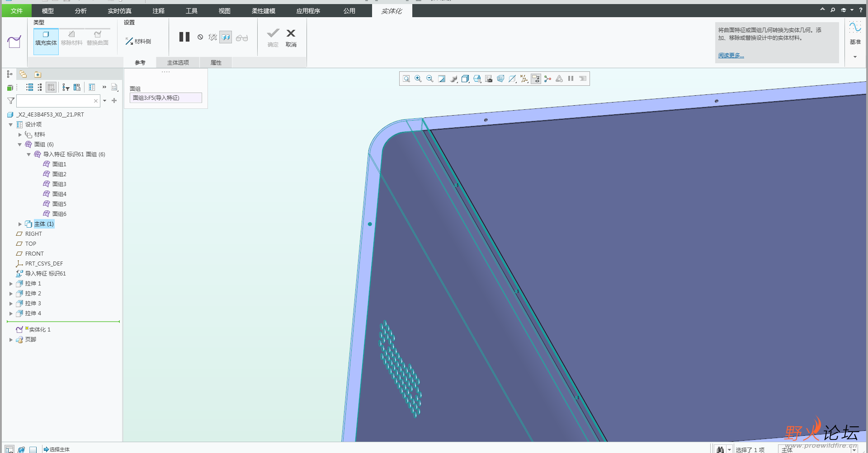Minimize the ribbon with the caret icon
This screenshot has width=868, height=453.
point(822,9)
